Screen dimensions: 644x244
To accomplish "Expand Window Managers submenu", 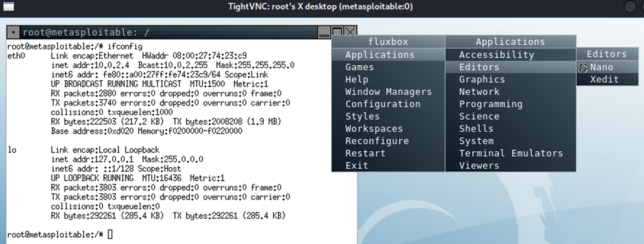I will click(x=388, y=92).
